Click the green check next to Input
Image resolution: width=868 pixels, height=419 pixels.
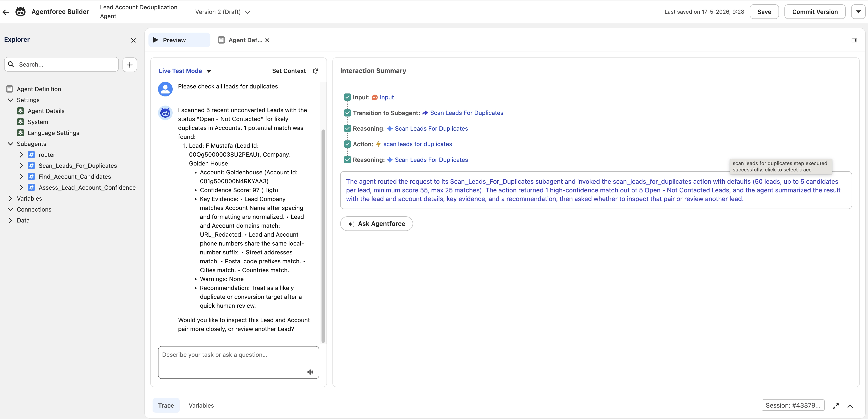point(347,98)
